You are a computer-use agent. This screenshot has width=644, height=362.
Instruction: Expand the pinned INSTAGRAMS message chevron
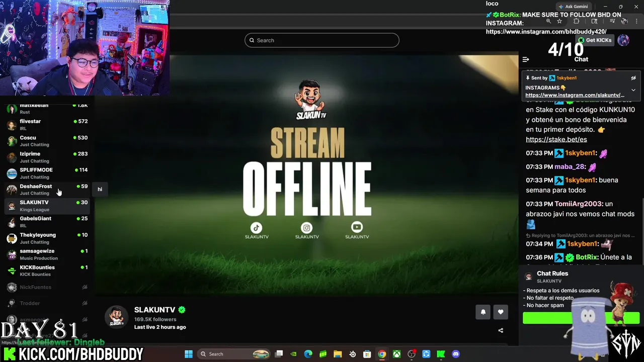pyautogui.click(x=633, y=90)
